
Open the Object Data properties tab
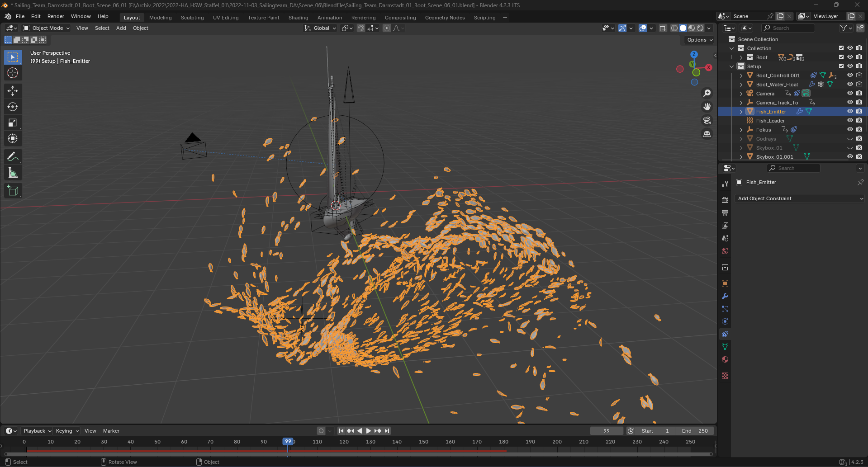(725, 347)
